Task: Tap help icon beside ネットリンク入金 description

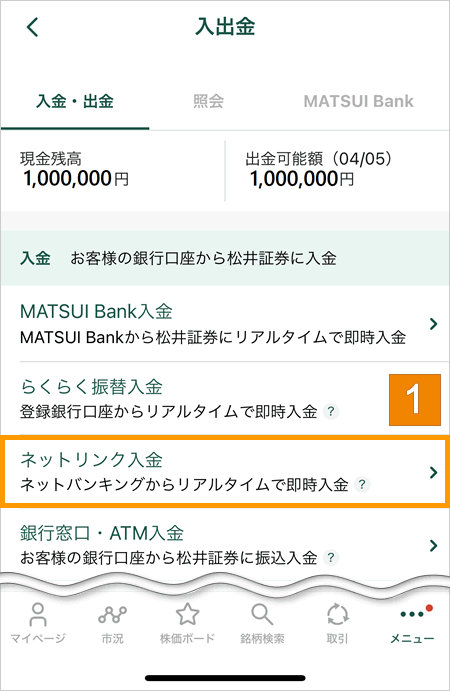Action: 362,485
